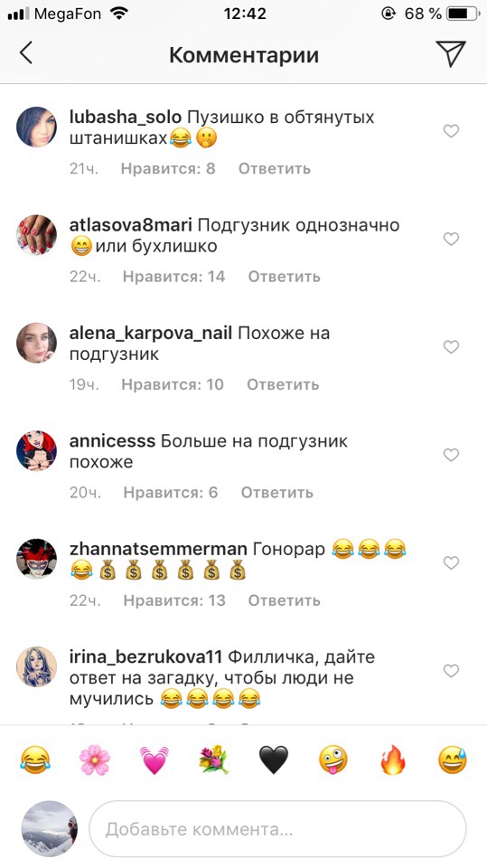Like zhannatsemmerman's comment with the heart

pyautogui.click(x=452, y=563)
